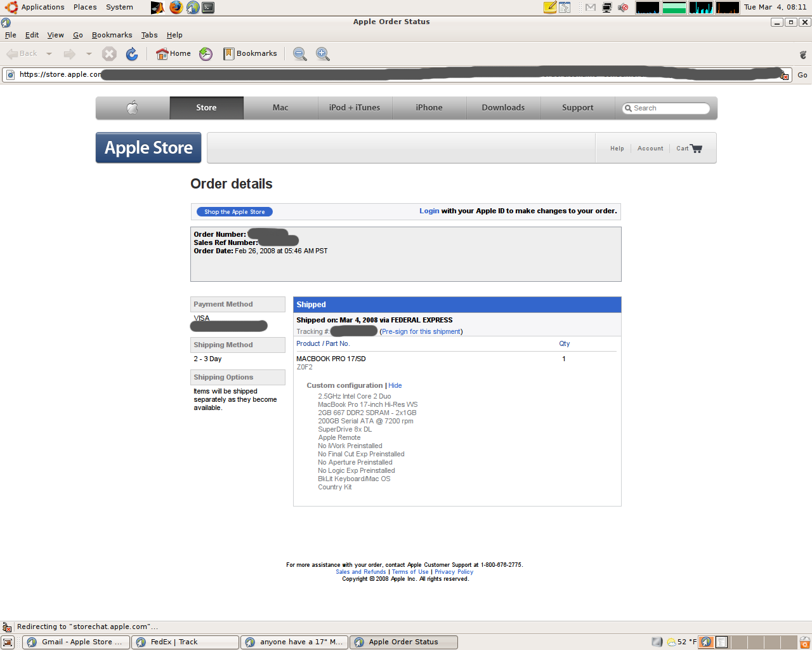Reload the current page
The image size is (812, 650).
click(132, 54)
